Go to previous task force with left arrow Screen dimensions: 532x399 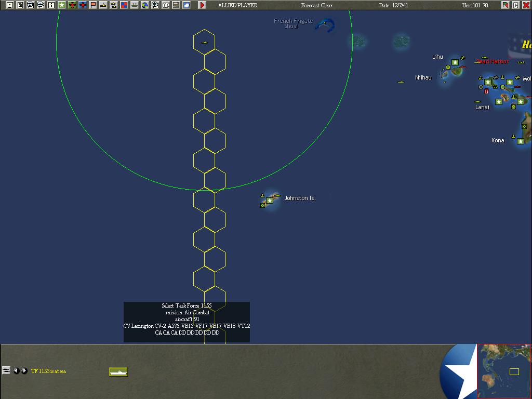coord(16,371)
